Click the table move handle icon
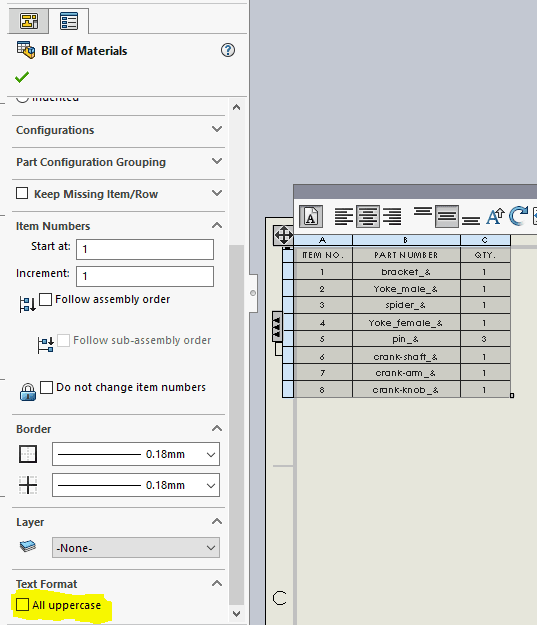The height and width of the screenshot is (625, 537). pyautogui.click(x=283, y=235)
